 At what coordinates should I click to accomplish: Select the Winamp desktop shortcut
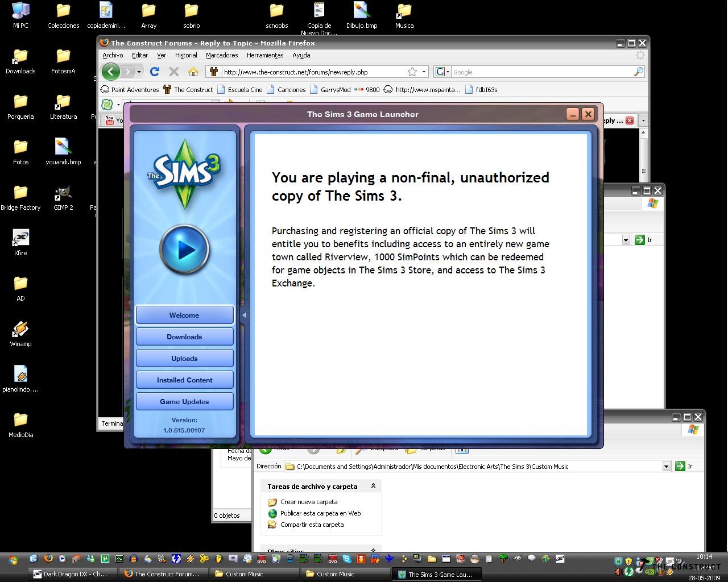[x=20, y=334]
